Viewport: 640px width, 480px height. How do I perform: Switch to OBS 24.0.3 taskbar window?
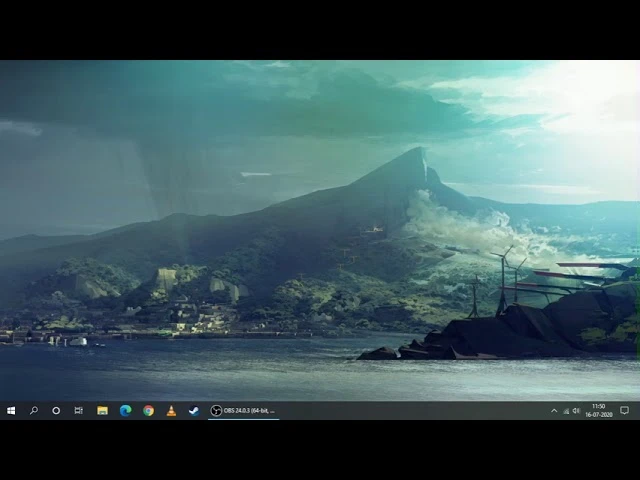[x=243, y=411]
